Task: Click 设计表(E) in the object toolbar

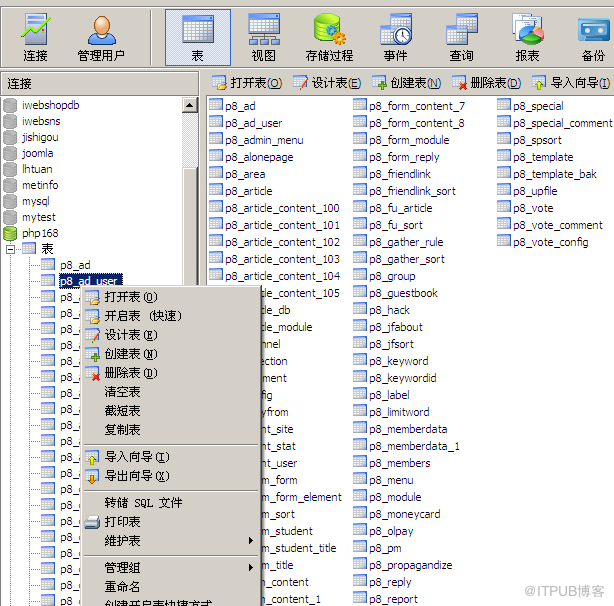Action: pyautogui.click(x=327, y=83)
